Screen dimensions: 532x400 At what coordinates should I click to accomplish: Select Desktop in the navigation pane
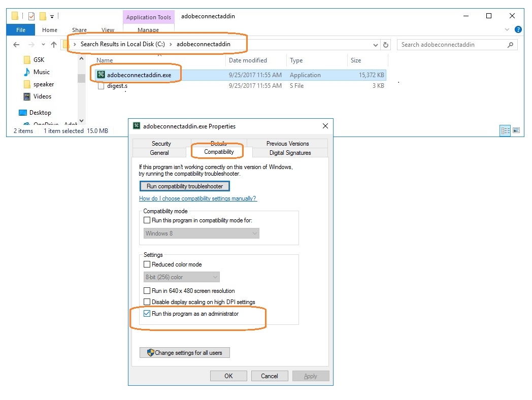(x=35, y=113)
